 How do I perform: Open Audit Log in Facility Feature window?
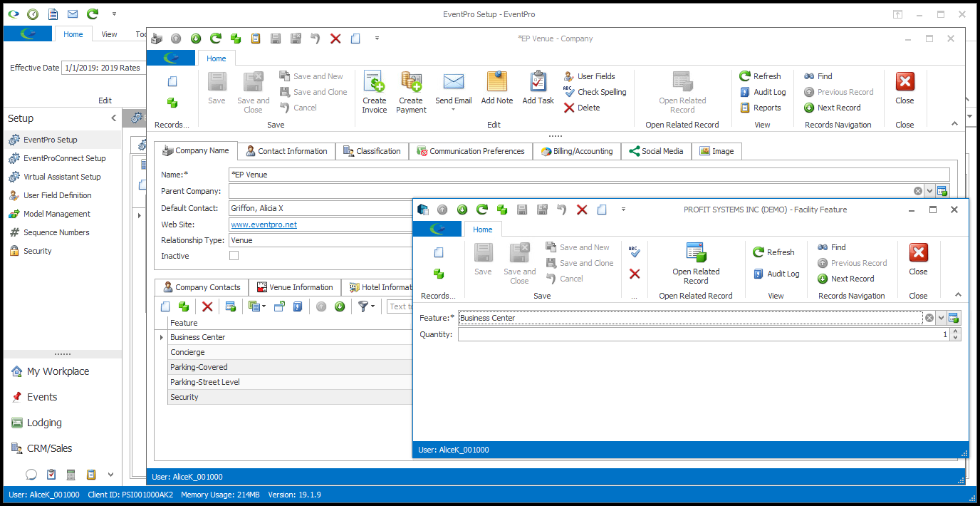point(776,274)
